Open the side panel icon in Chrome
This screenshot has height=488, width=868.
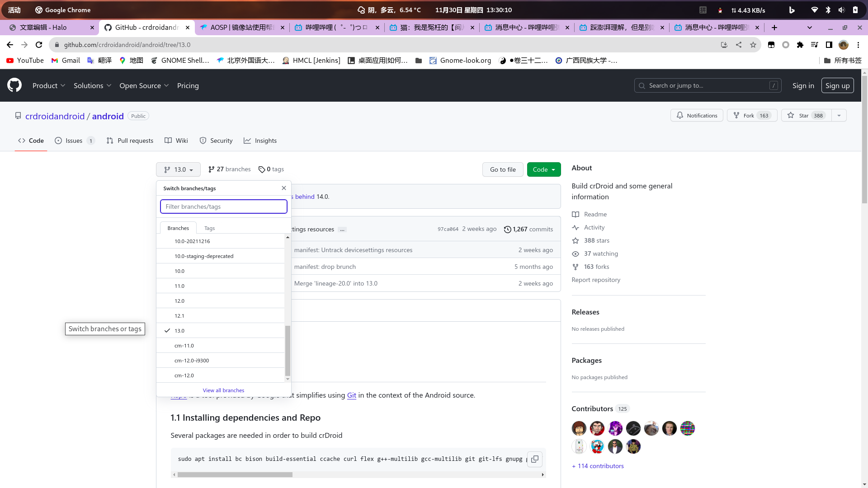[x=829, y=45]
